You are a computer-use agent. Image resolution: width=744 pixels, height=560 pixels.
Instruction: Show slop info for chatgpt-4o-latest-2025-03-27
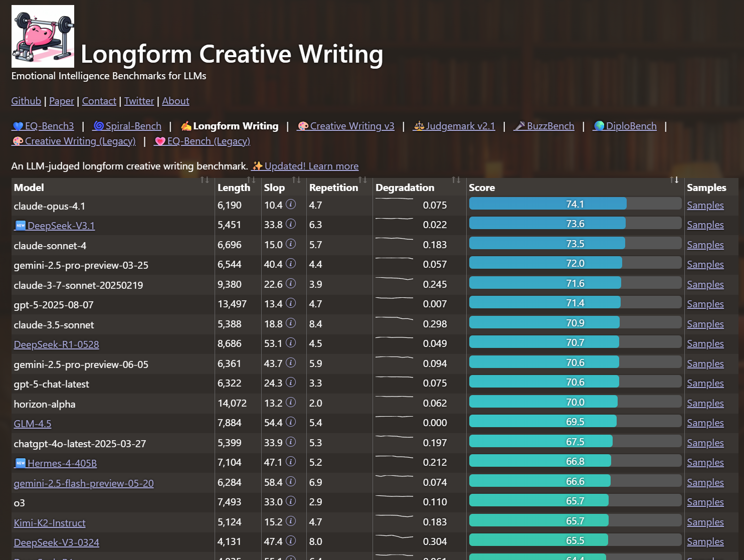291,442
